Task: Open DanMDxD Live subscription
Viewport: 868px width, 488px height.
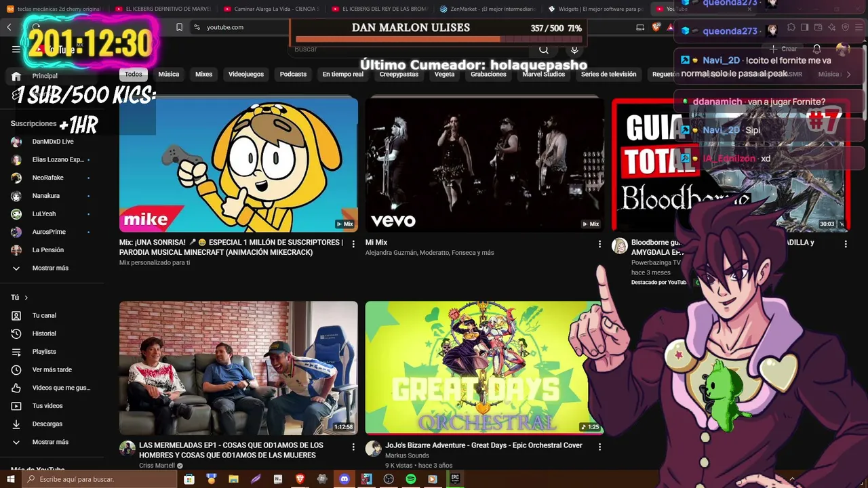Action: point(54,142)
